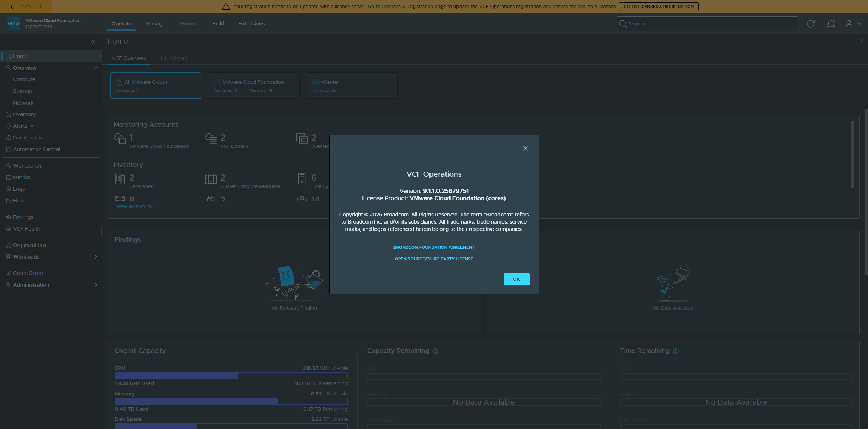Click the VMware vmw logo

pos(14,24)
